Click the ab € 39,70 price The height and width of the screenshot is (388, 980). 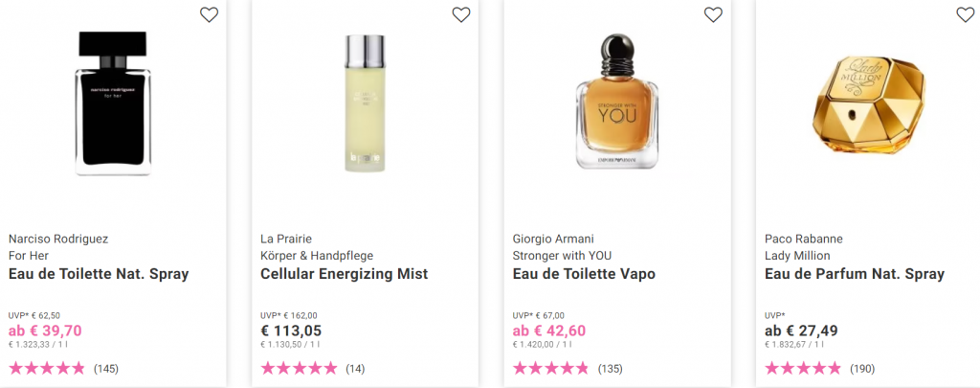(45, 331)
